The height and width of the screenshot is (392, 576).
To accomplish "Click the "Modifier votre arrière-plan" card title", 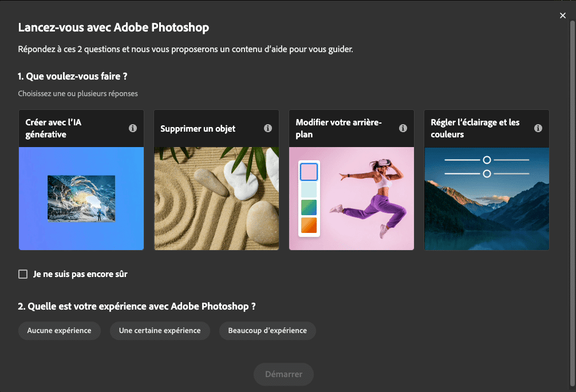I will 339,128.
